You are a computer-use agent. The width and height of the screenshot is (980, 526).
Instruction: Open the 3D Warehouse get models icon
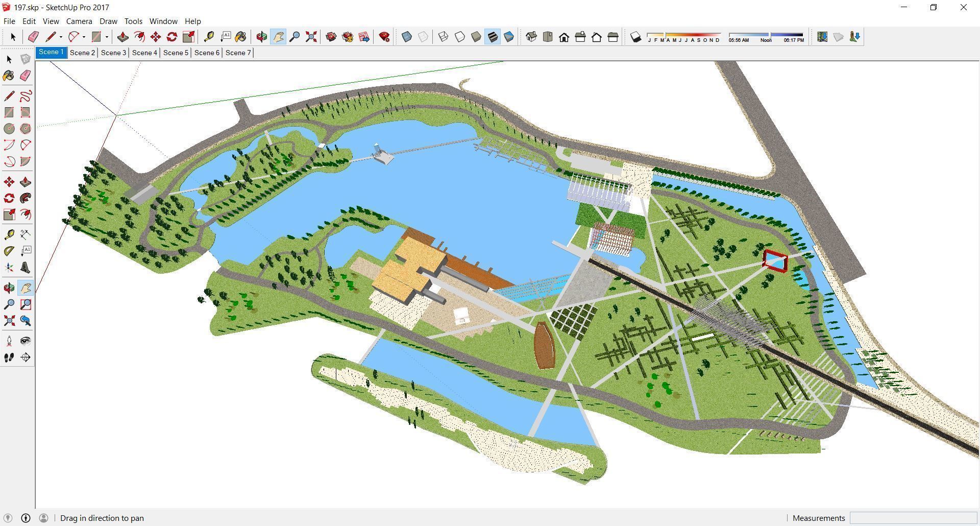[x=331, y=37]
